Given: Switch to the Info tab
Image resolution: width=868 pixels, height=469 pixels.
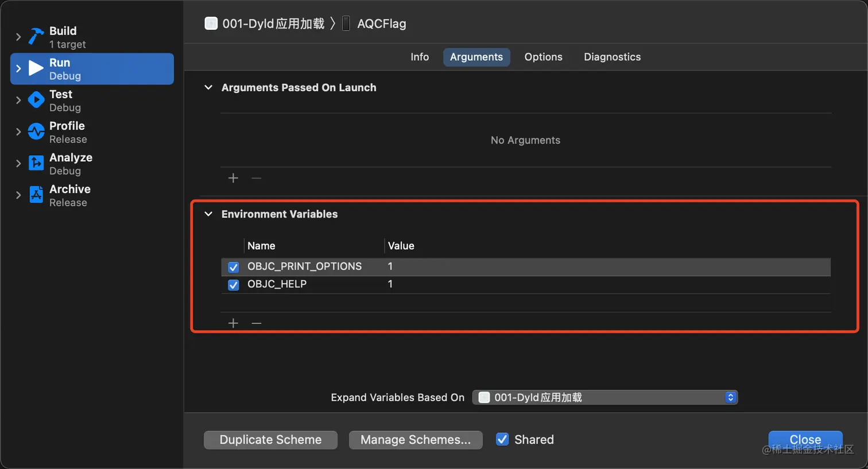Looking at the screenshot, I should pyautogui.click(x=420, y=57).
